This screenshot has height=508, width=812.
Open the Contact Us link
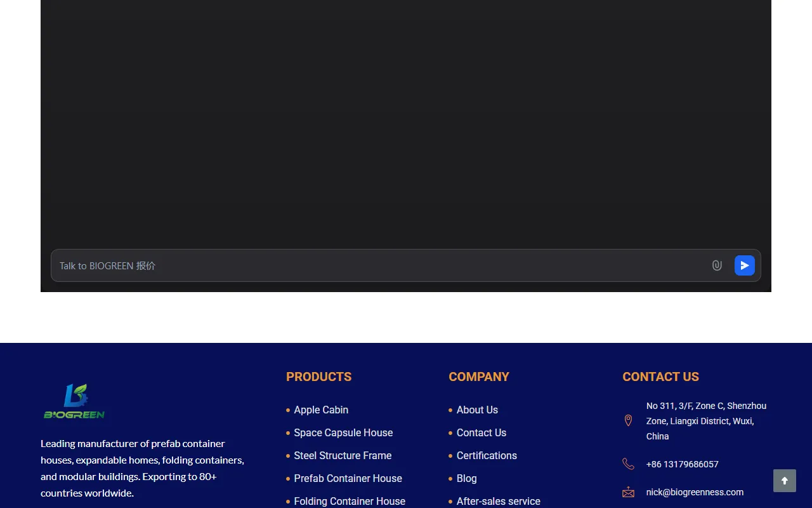pyautogui.click(x=481, y=432)
